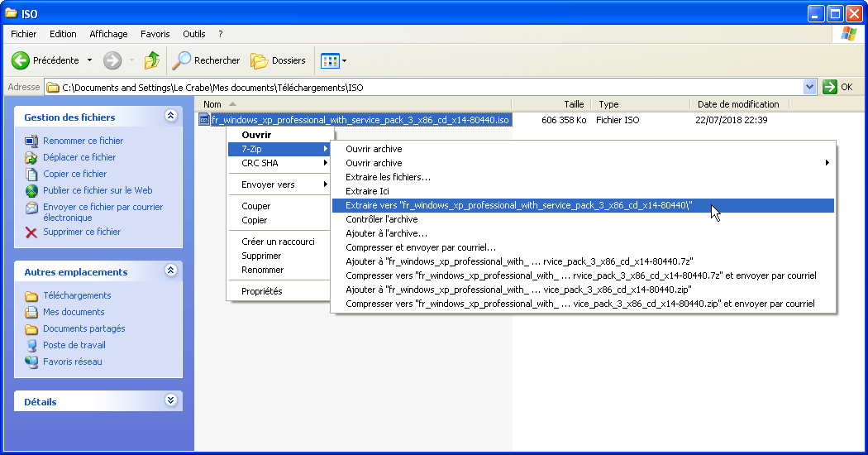Image resolution: width=868 pixels, height=455 pixels.
Task: Open the Edition menu
Action: click(x=63, y=34)
